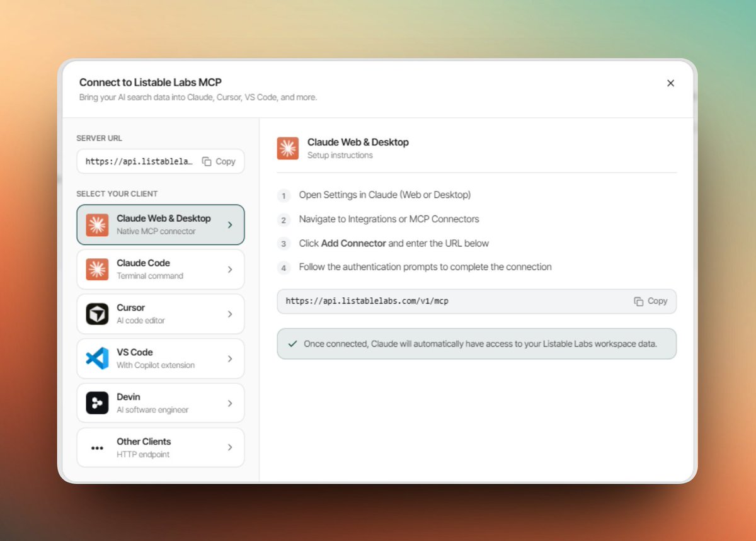Copy the MCP URL in setup instructions

650,301
